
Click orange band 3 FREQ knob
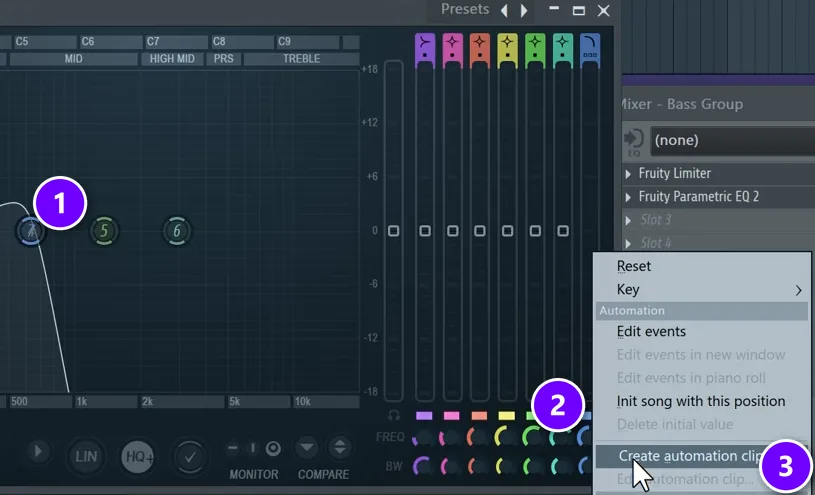pyautogui.click(x=478, y=437)
